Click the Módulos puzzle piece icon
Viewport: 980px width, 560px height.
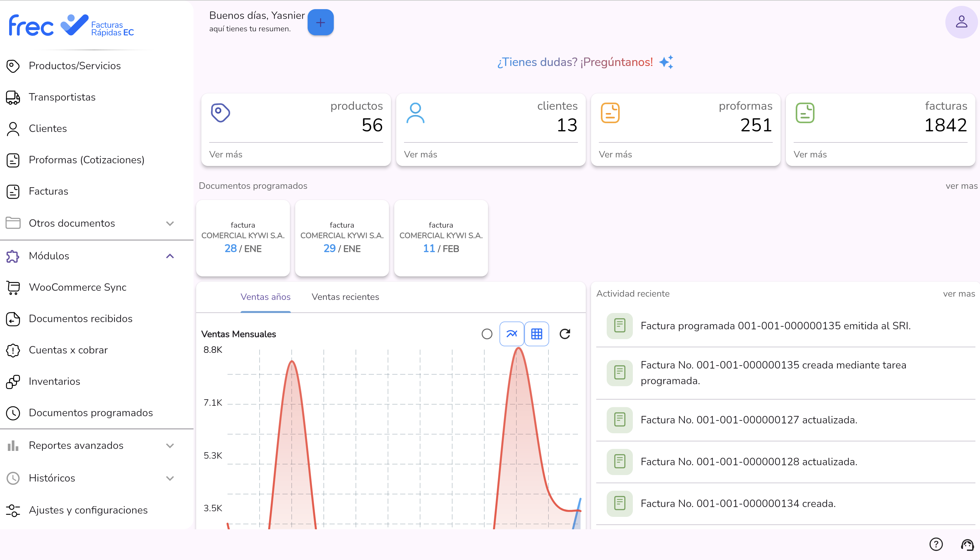click(13, 256)
